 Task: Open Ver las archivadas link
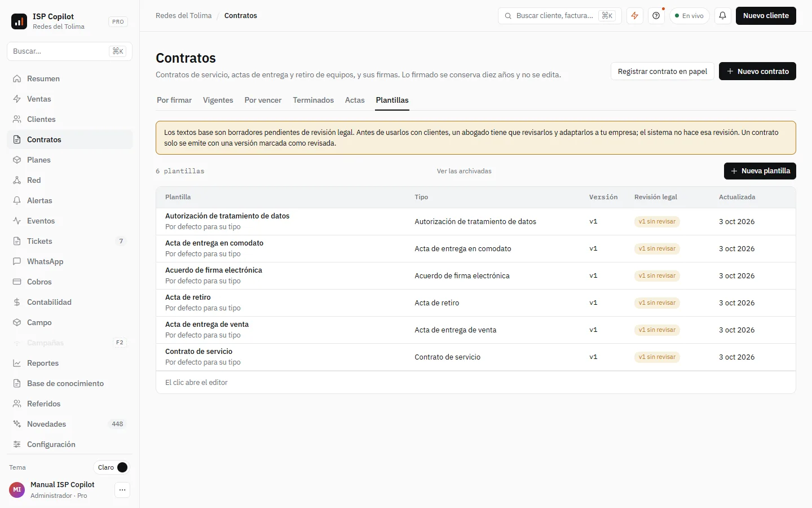click(464, 171)
